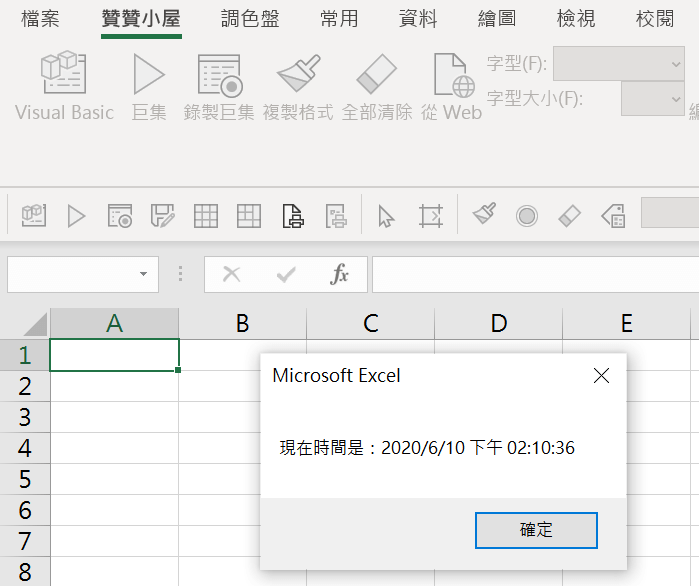
Task: Click 從 Web import icon
Action: [452, 86]
